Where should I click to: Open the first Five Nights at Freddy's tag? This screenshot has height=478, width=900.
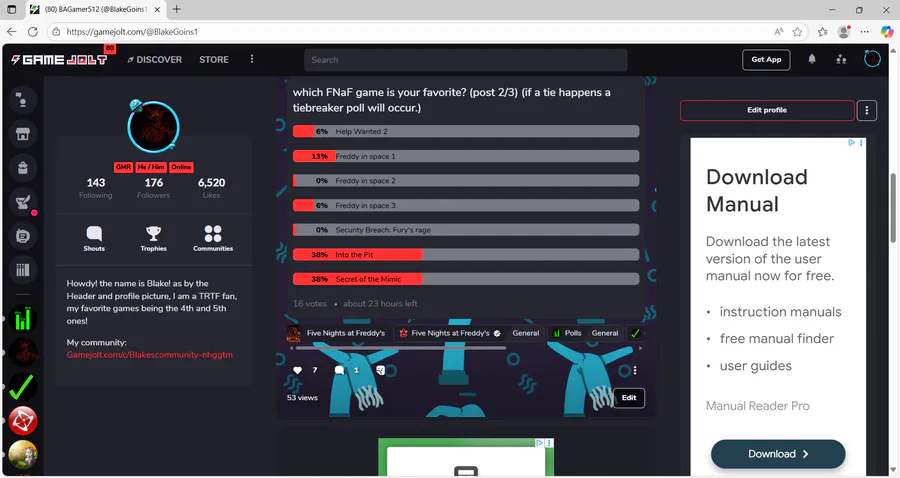337,333
